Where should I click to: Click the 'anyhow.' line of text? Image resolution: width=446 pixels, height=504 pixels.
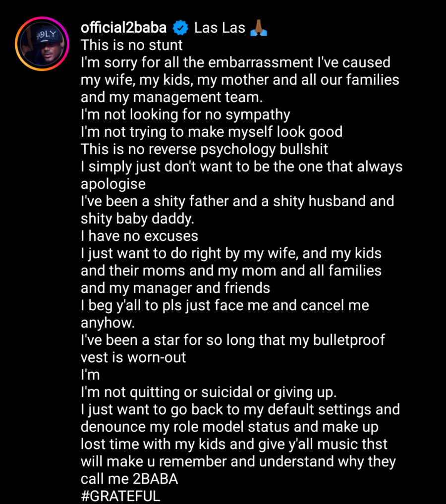point(108,323)
